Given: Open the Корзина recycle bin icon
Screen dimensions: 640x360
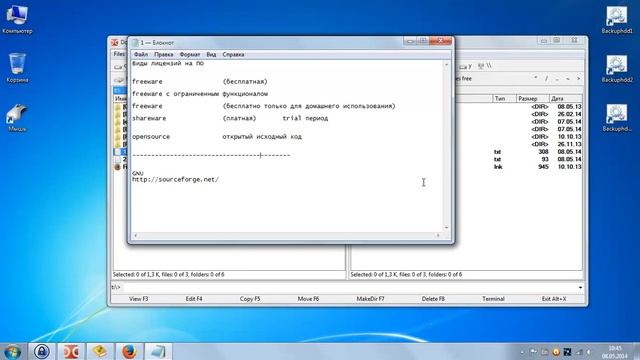Looking at the screenshot, I should point(17,68).
